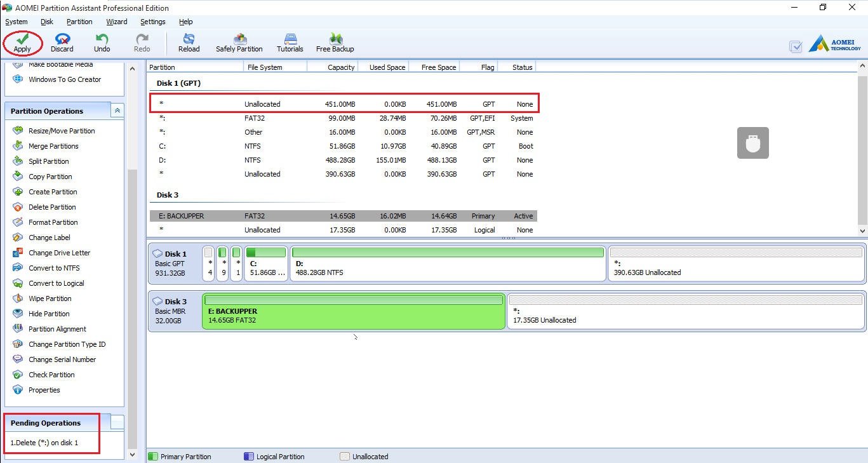Open the Settings menu
The image size is (868, 463).
[152, 22]
